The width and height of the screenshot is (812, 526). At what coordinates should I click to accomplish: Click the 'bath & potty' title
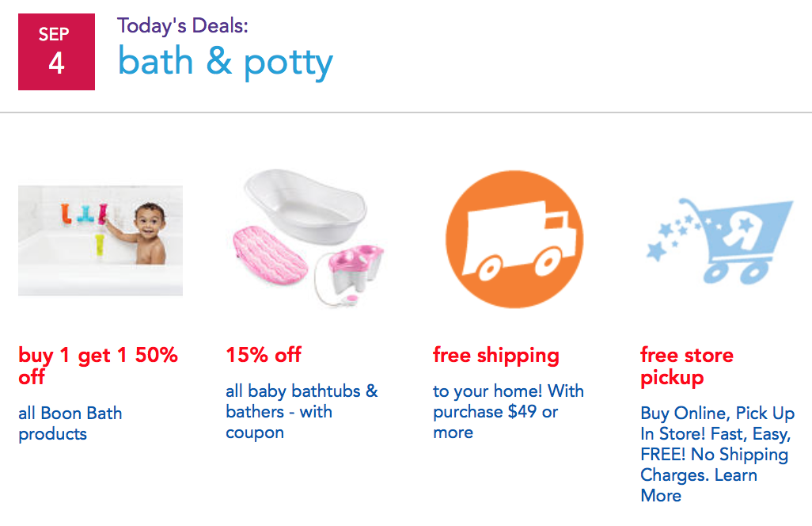point(226,63)
